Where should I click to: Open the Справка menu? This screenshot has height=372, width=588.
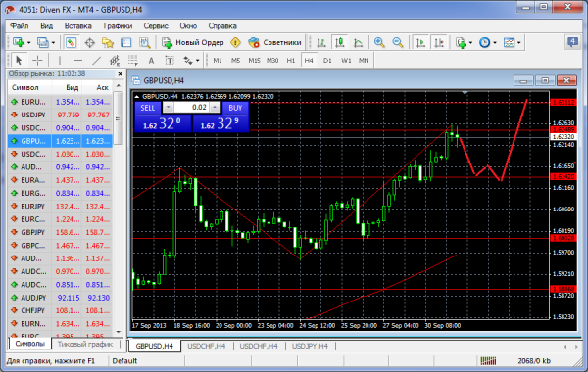click(222, 25)
